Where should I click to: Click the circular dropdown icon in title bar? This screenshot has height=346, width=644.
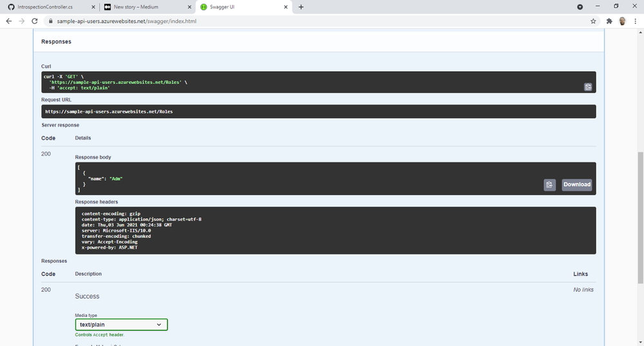tap(580, 7)
